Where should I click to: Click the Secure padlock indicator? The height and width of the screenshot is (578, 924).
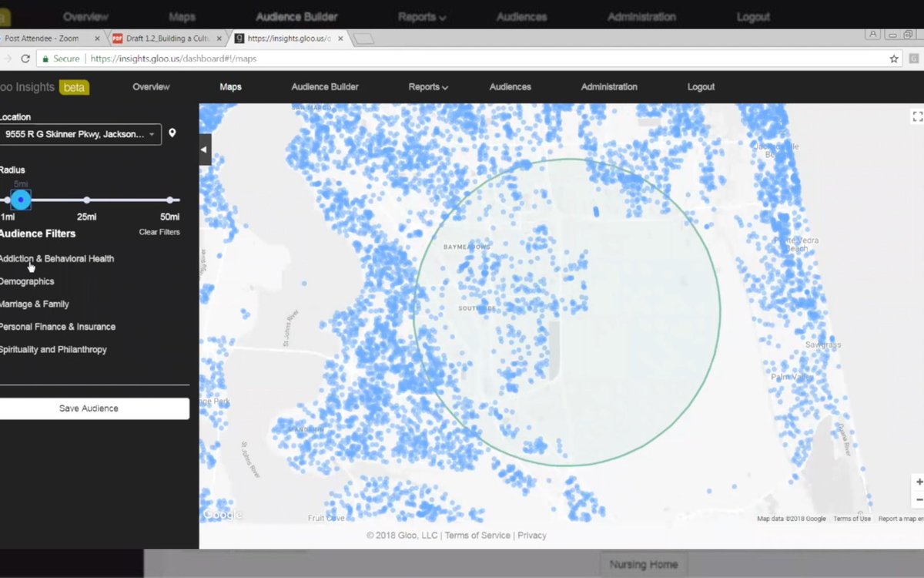point(61,59)
